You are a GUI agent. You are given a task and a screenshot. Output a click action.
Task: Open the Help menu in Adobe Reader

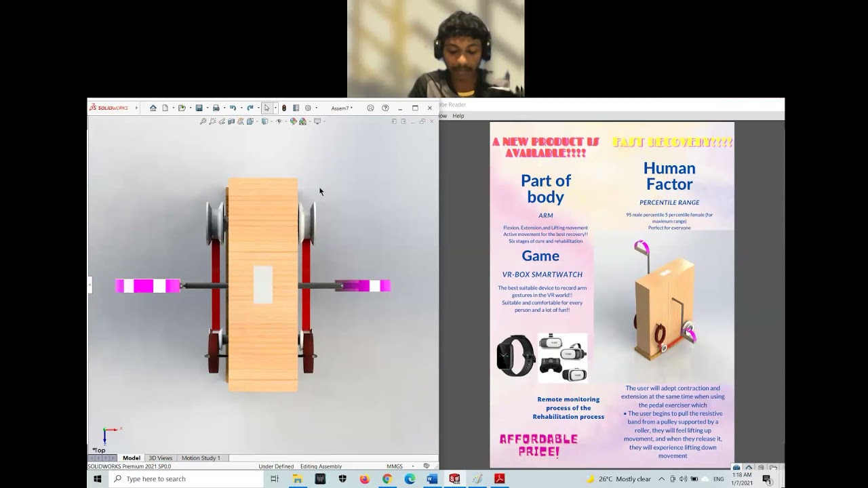coord(458,116)
